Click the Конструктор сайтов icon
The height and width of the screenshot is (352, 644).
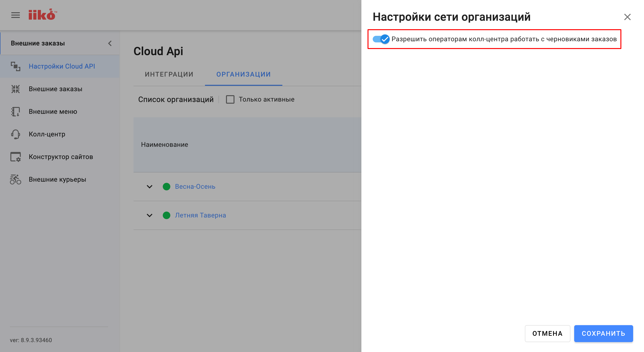pos(16,157)
